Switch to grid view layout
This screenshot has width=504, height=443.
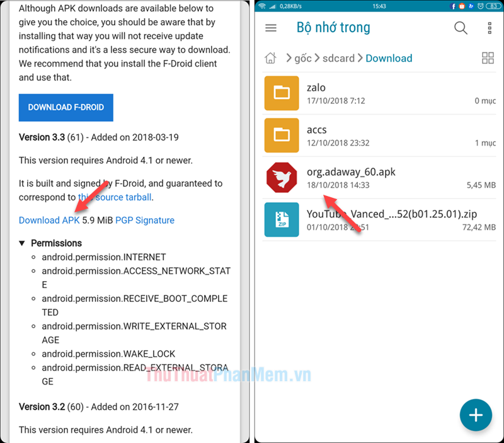488,57
